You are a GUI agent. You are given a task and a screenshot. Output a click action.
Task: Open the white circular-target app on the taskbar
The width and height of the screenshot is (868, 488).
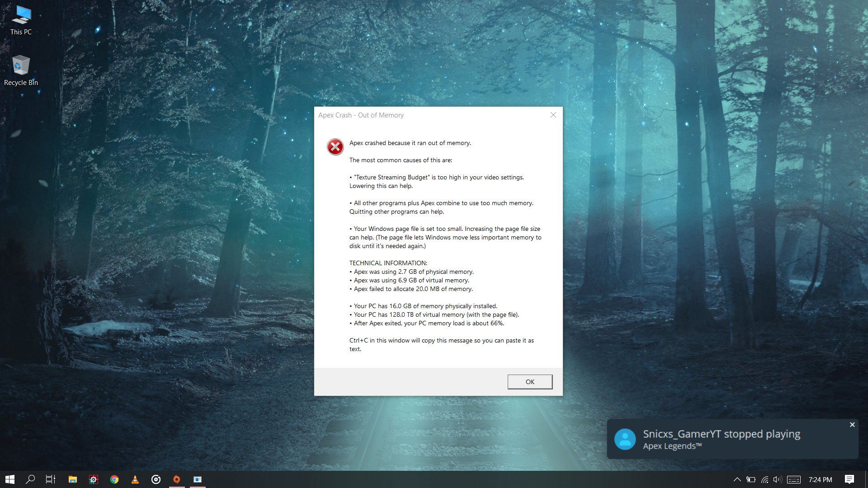(156, 479)
